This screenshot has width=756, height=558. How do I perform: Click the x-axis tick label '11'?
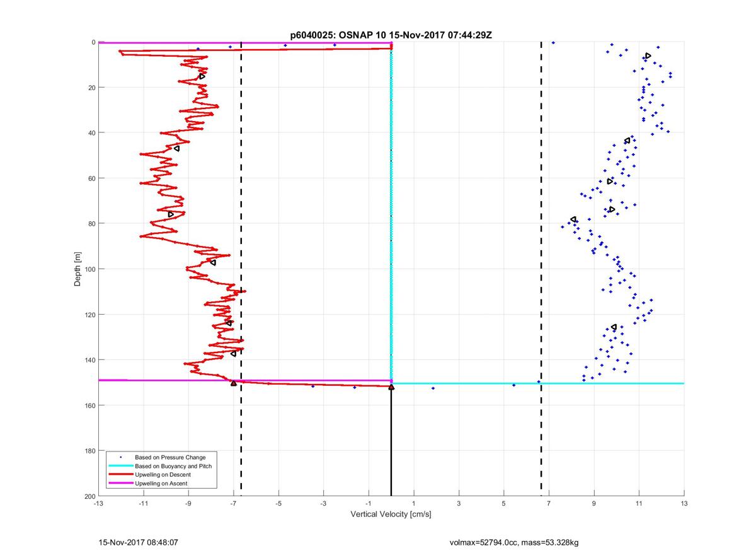639,504
